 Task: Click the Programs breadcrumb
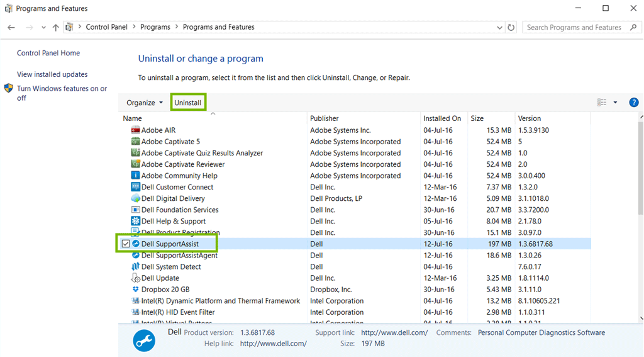click(x=155, y=27)
